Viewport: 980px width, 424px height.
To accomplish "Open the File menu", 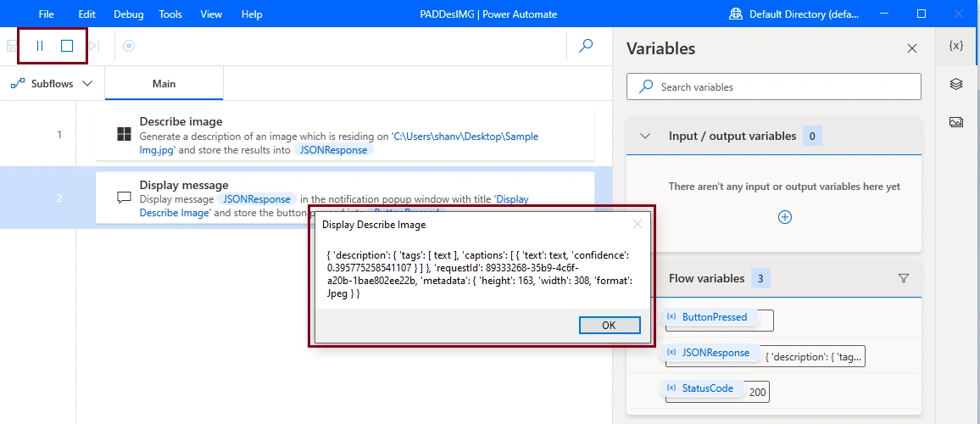I will (x=47, y=14).
